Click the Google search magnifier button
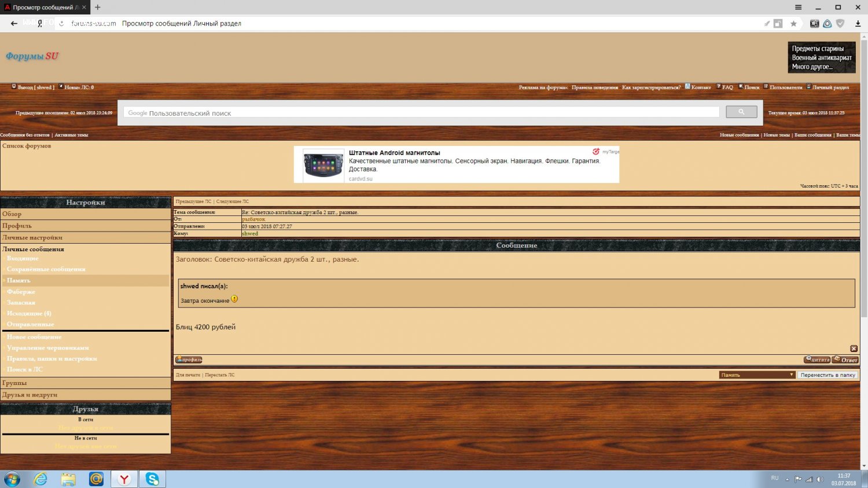This screenshot has width=868, height=488. [741, 112]
